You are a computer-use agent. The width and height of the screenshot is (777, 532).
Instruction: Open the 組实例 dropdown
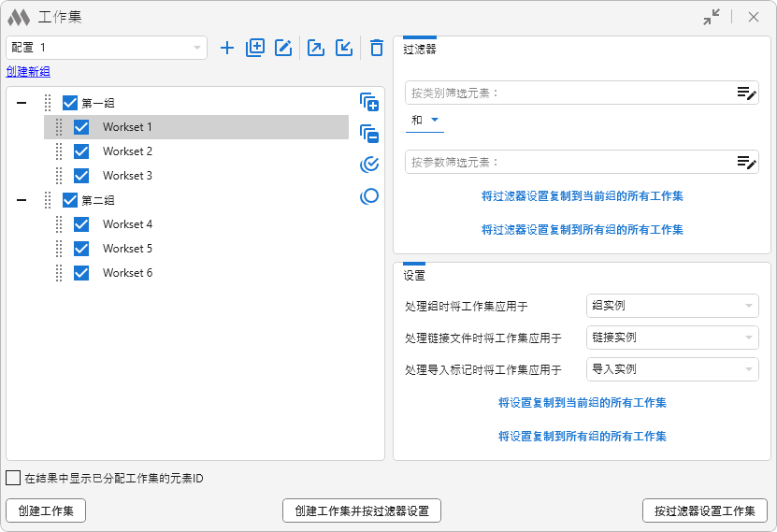(671, 306)
